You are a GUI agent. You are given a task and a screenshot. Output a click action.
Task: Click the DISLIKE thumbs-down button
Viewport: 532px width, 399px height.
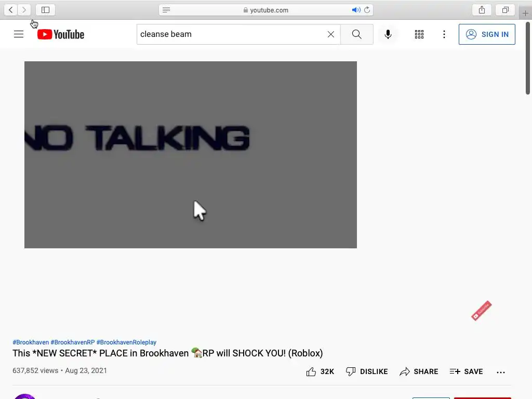[366, 371]
